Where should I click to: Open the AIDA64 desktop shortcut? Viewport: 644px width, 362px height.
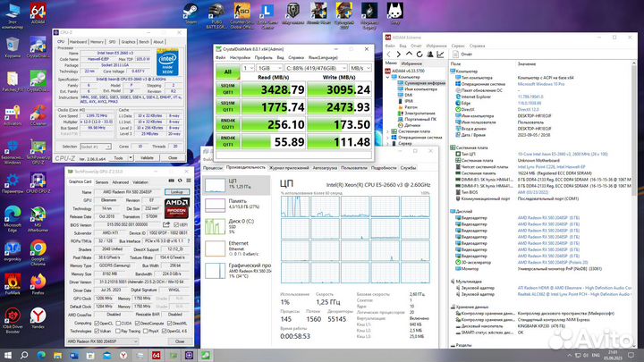(38, 13)
